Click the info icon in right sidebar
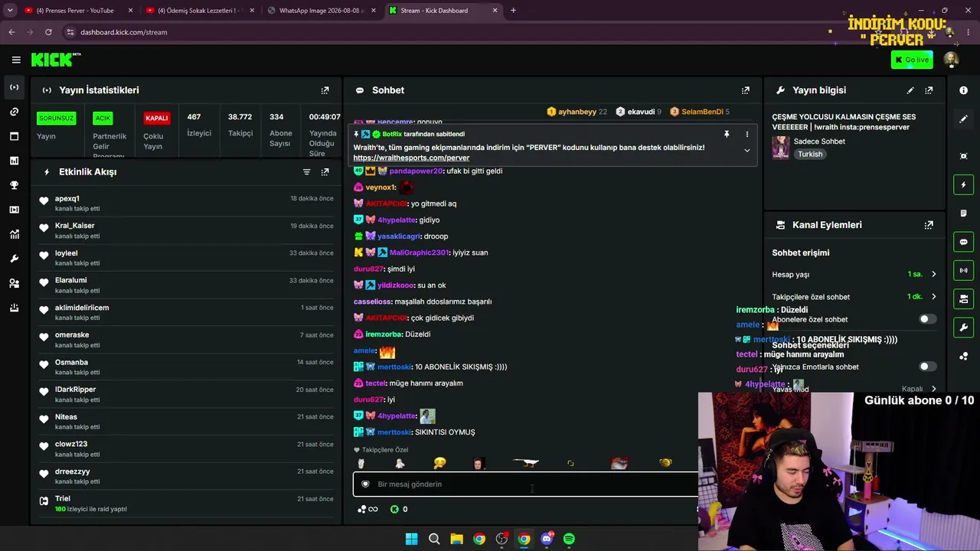 coord(963,90)
